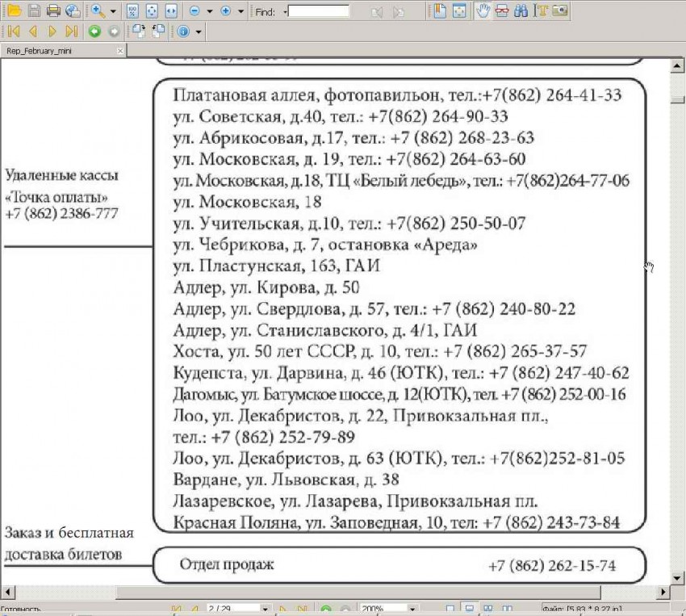Click inside the Find text field
This screenshot has width=686, height=616.
tap(319, 11)
